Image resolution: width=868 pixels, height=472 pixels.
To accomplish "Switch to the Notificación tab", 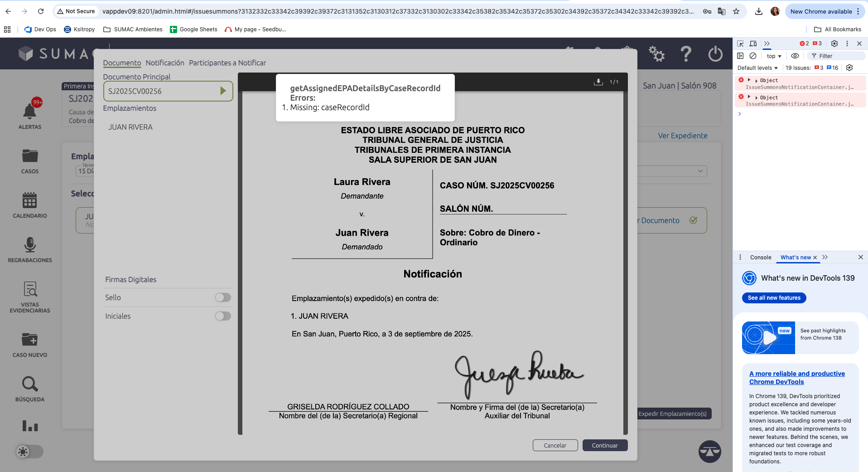I will [165, 63].
